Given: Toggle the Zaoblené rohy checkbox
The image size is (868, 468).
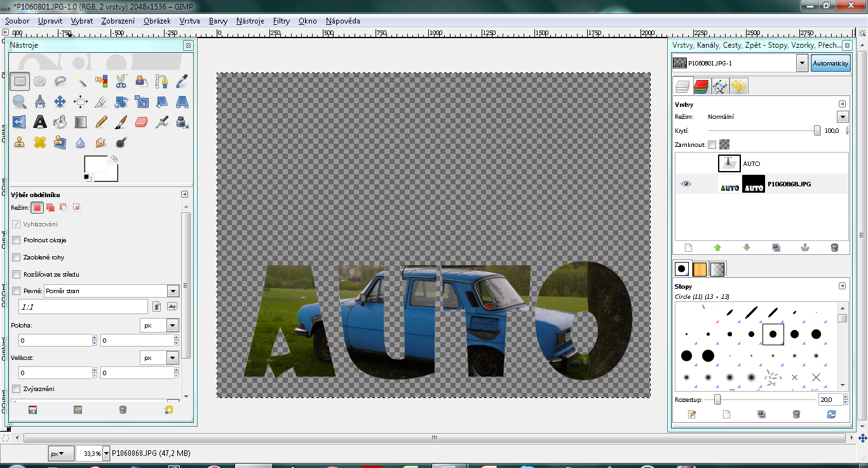Looking at the screenshot, I should (x=17, y=258).
